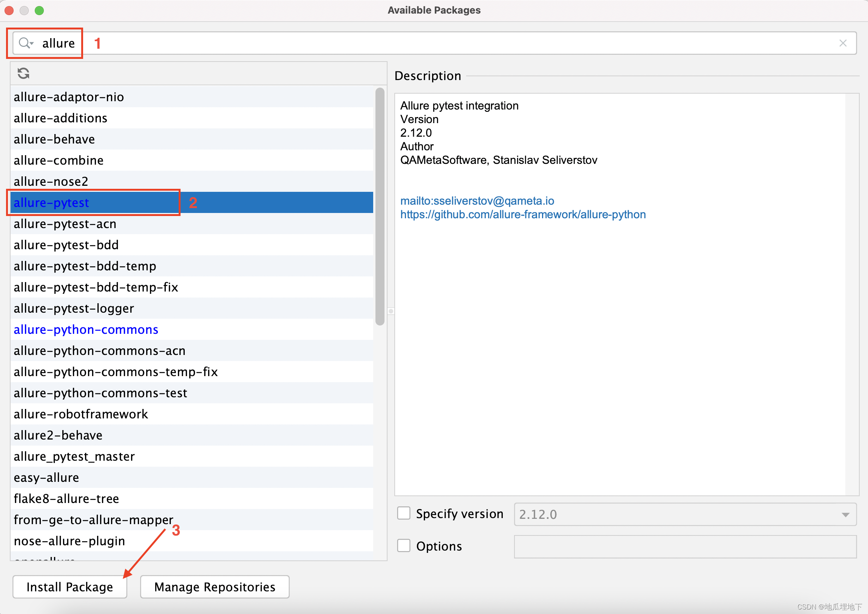Screen dimensions: 868x614
Task: Click the reload package list icon
Action: pyautogui.click(x=23, y=73)
